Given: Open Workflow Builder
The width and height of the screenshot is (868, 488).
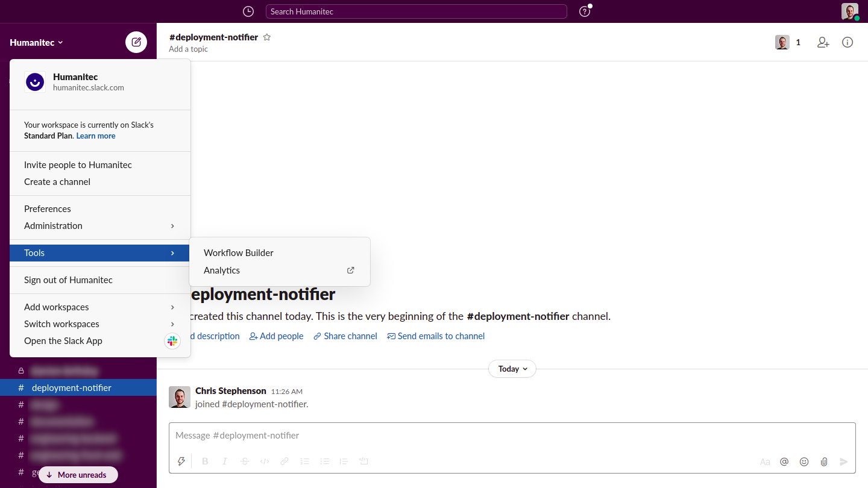Looking at the screenshot, I should click(280, 253).
